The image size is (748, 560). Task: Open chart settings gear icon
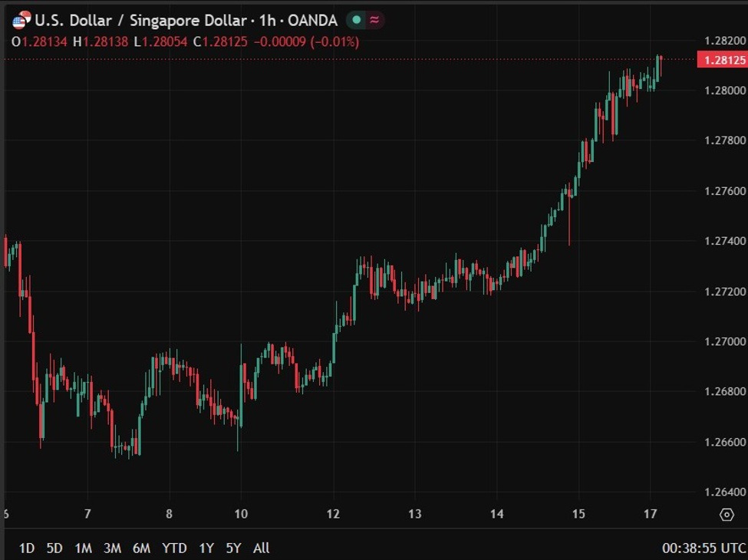(x=727, y=515)
